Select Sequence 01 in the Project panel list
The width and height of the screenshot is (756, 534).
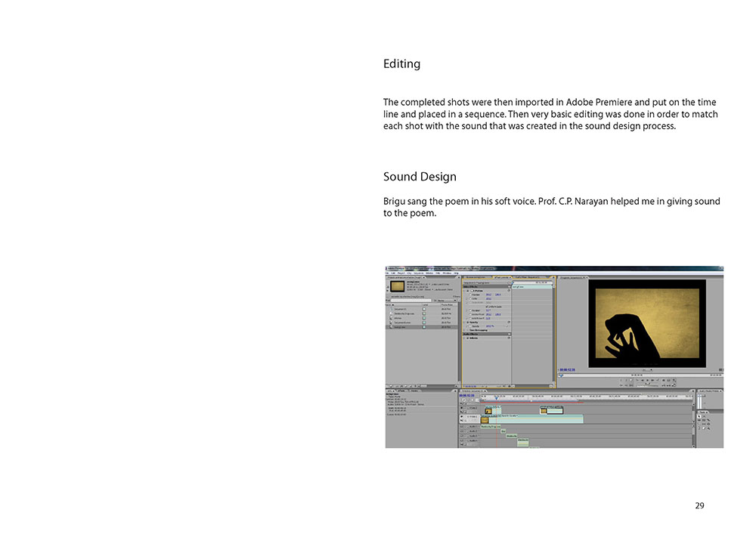[x=423, y=309]
